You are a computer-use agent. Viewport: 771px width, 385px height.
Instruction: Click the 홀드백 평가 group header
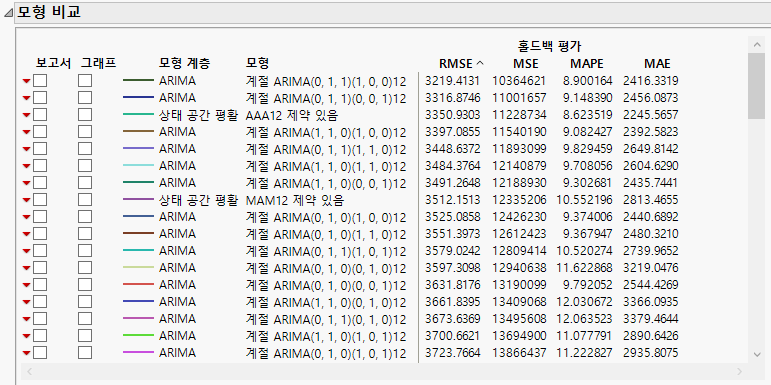coord(549,47)
